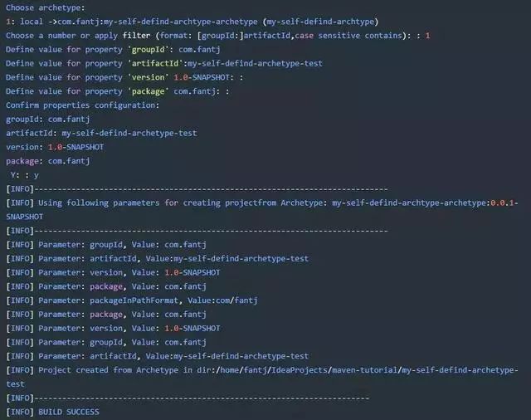
Task: Click the 'Choose archetype:' prompt line
Action: 45,7
